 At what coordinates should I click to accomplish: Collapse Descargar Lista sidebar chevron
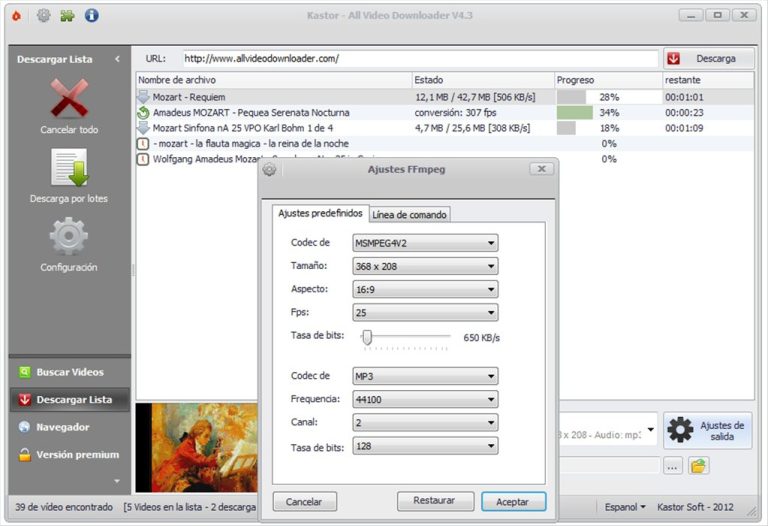(118, 59)
